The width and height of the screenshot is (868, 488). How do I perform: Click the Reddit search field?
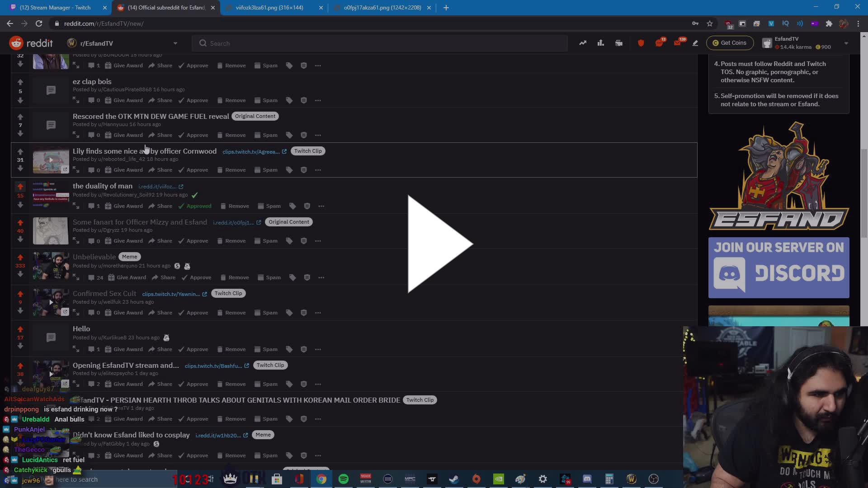380,43
